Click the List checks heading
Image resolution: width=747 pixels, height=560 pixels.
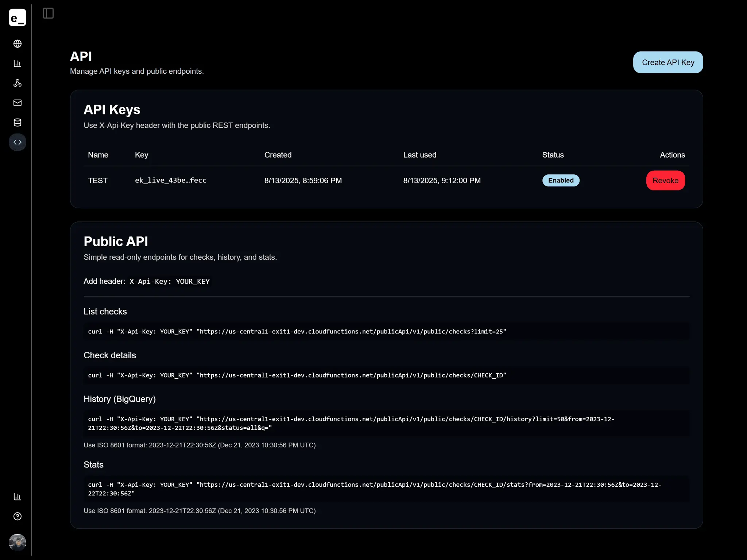coord(105,312)
